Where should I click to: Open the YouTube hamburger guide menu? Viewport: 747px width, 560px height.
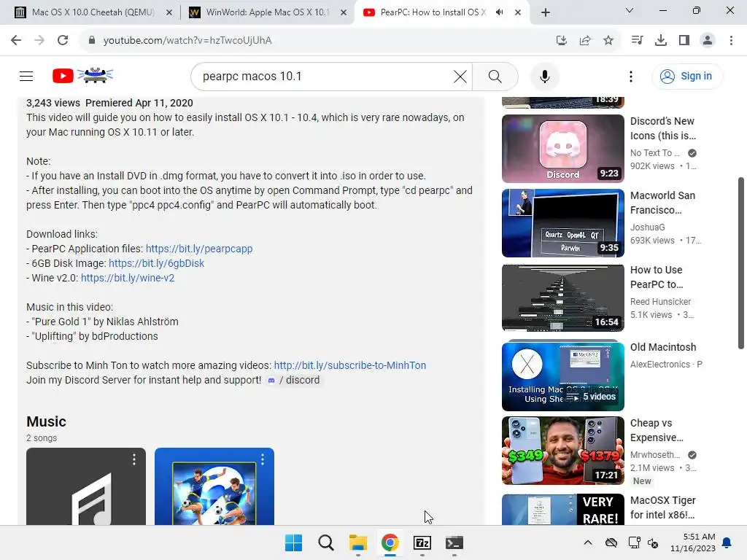tap(26, 76)
